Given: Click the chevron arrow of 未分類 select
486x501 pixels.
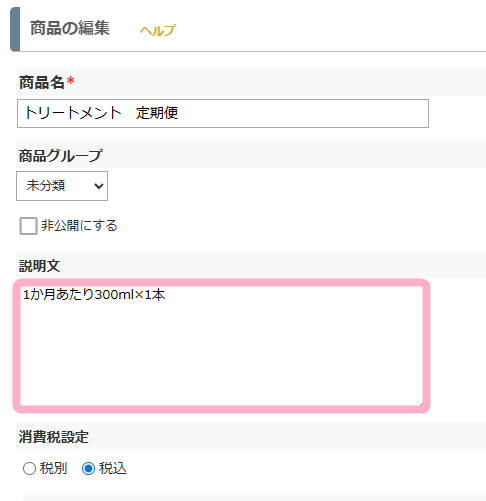Looking at the screenshot, I should tap(99, 186).
